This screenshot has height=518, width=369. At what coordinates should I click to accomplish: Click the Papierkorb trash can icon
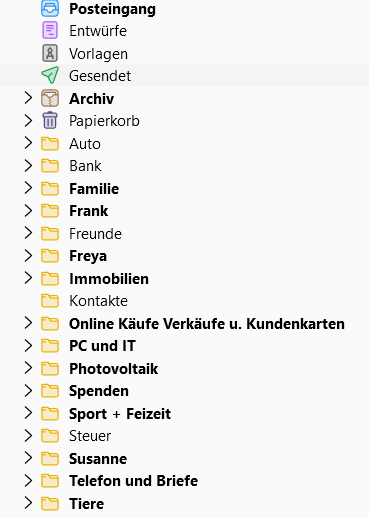50,120
